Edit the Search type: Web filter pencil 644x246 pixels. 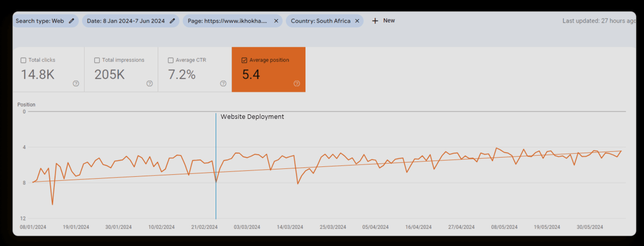[x=72, y=21]
